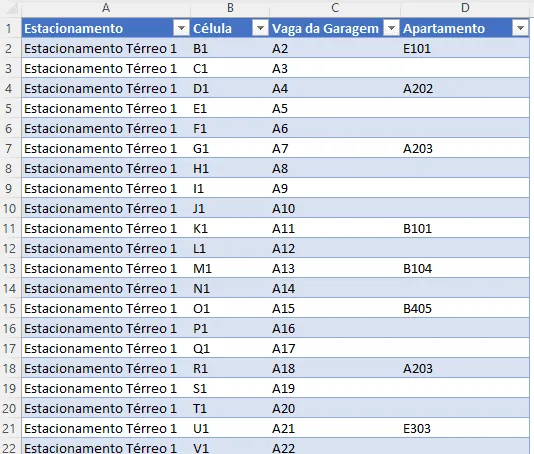Click cell containing apartment E303
Image resolution: width=534 pixels, height=454 pixels.
click(465, 428)
